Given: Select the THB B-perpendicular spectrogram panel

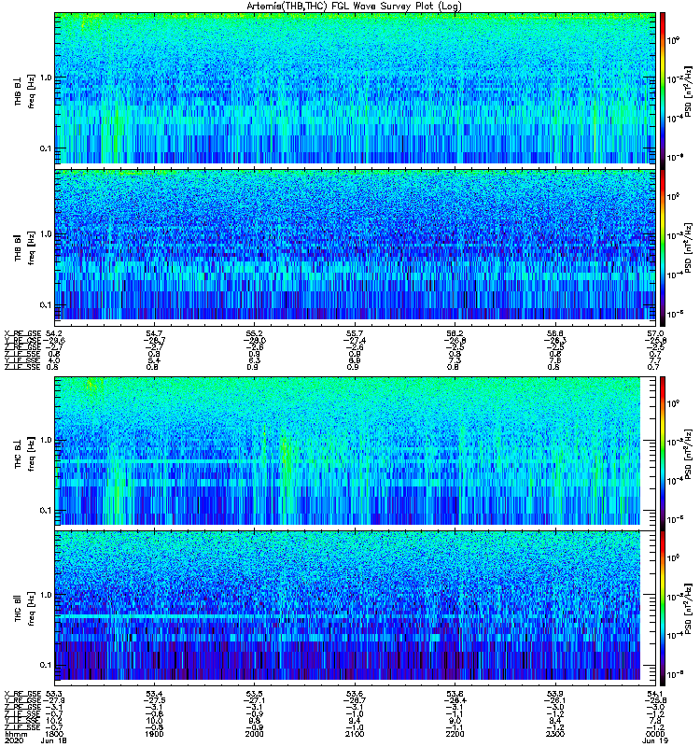Looking at the screenshot, I should (355, 89).
